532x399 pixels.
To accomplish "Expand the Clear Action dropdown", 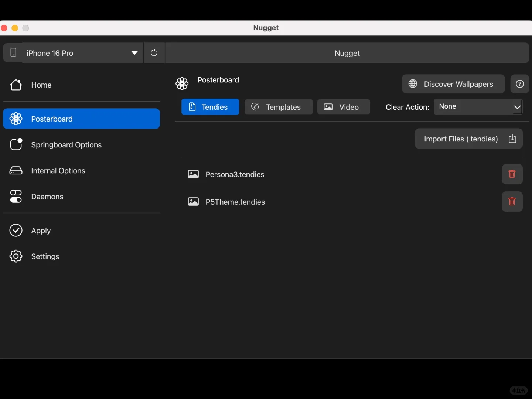I will click(478, 107).
